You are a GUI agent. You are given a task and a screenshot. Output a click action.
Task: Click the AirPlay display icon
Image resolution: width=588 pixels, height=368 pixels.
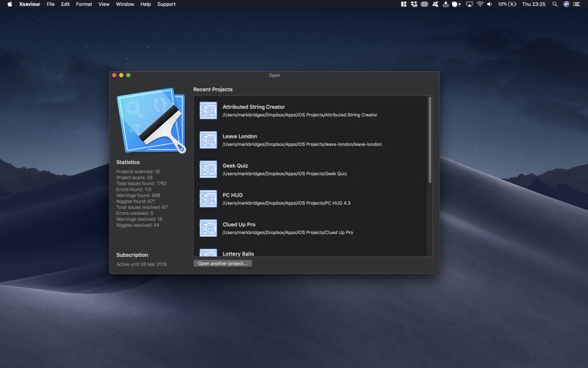(x=469, y=4)
